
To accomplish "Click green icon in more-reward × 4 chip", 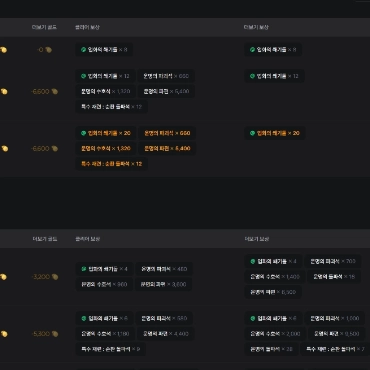I will pyautogui.click(x=253, y=261).
